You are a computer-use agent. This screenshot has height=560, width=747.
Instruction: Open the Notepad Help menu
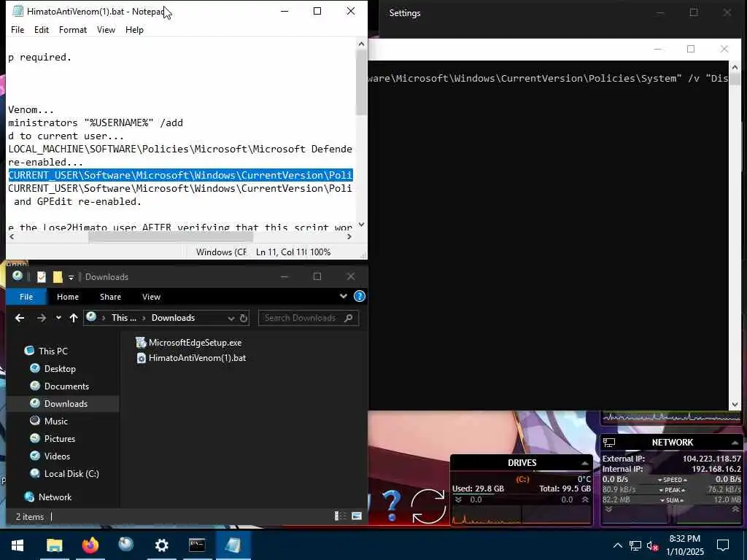point(134,29)
